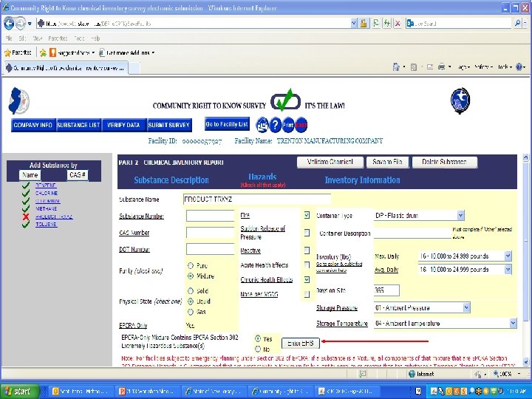Image resolution: width=532 pixels, height=399 pixels.
Task: Open the Max. Daily inventory dropdown
Action: [508, 256]
